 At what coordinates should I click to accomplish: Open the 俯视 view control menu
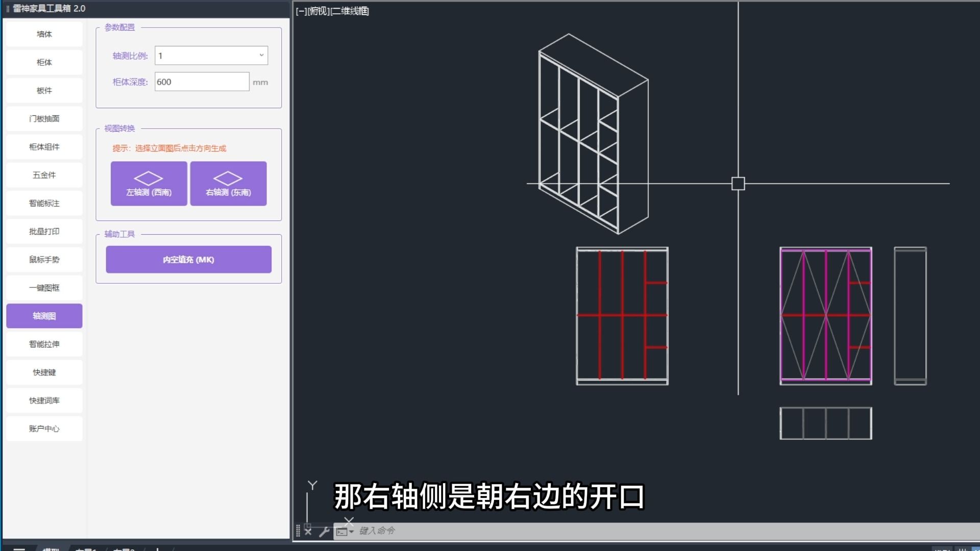tap(319, 11)
